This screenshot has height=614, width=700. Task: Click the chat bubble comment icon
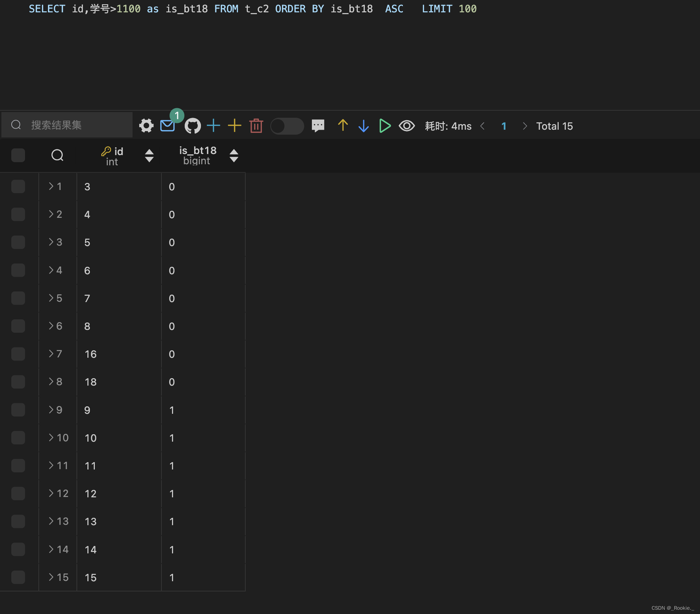(318, 126)
